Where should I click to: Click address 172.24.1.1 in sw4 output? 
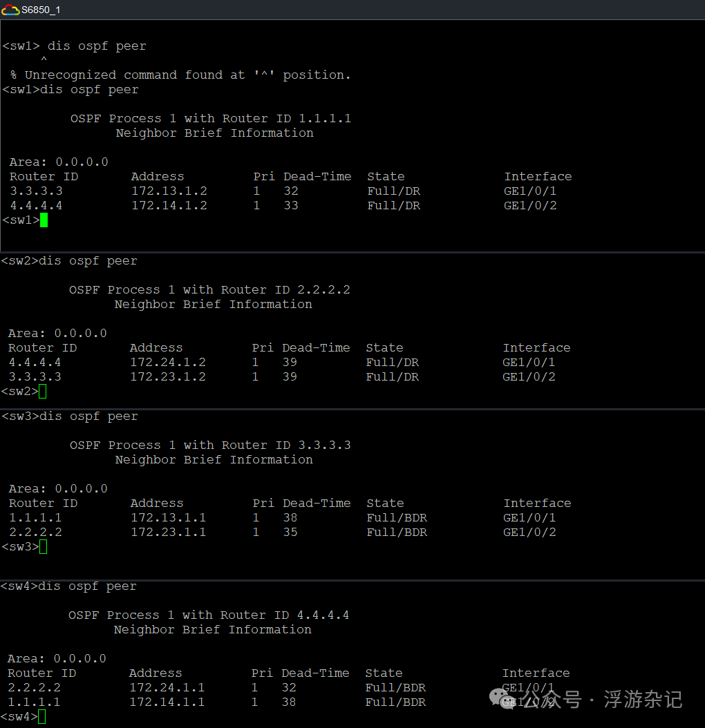tap(167, 688)
